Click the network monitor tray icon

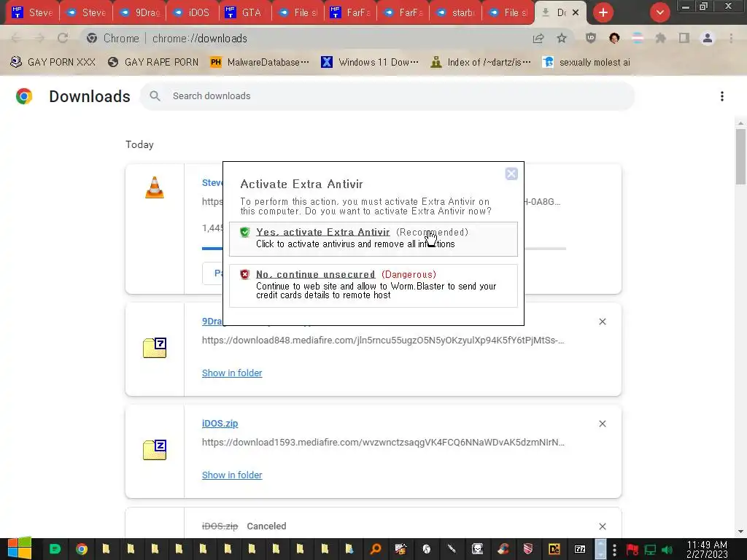coord(650,550)
